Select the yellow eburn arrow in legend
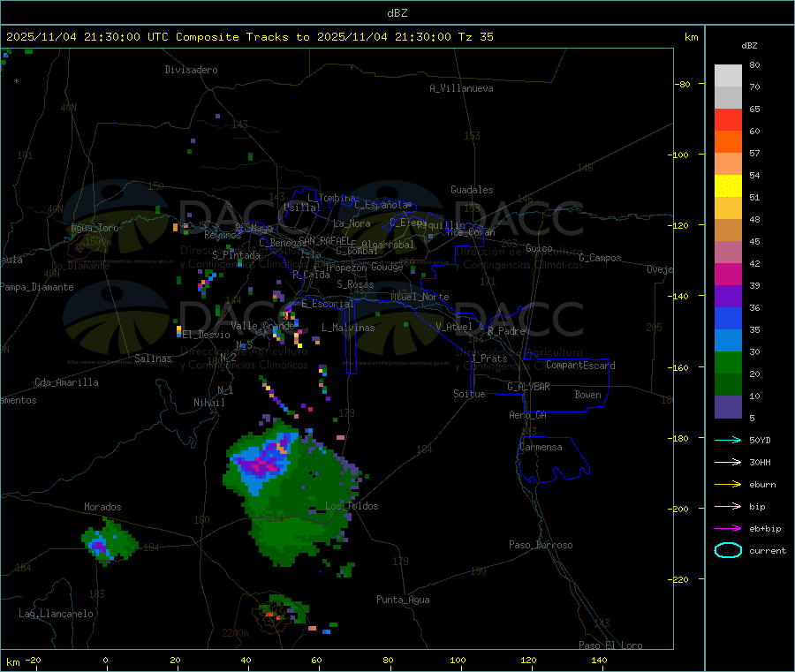 (x=728, y=485)
